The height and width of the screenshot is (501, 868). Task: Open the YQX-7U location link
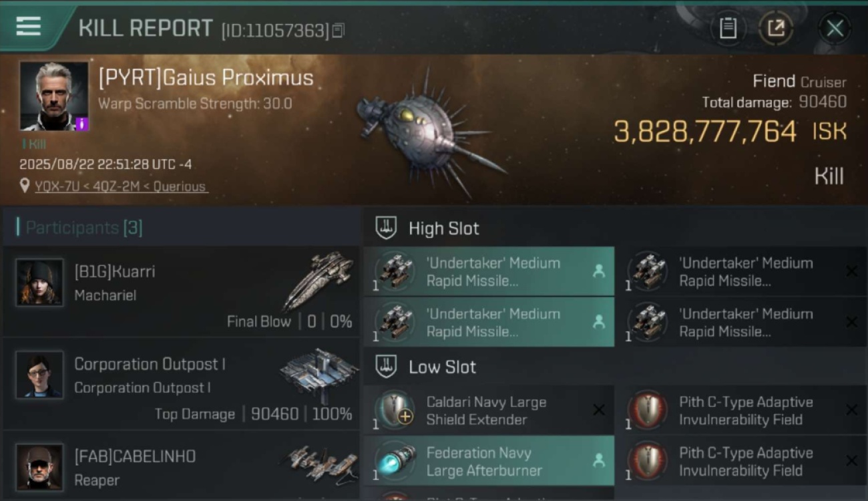[x=122, y=186]
